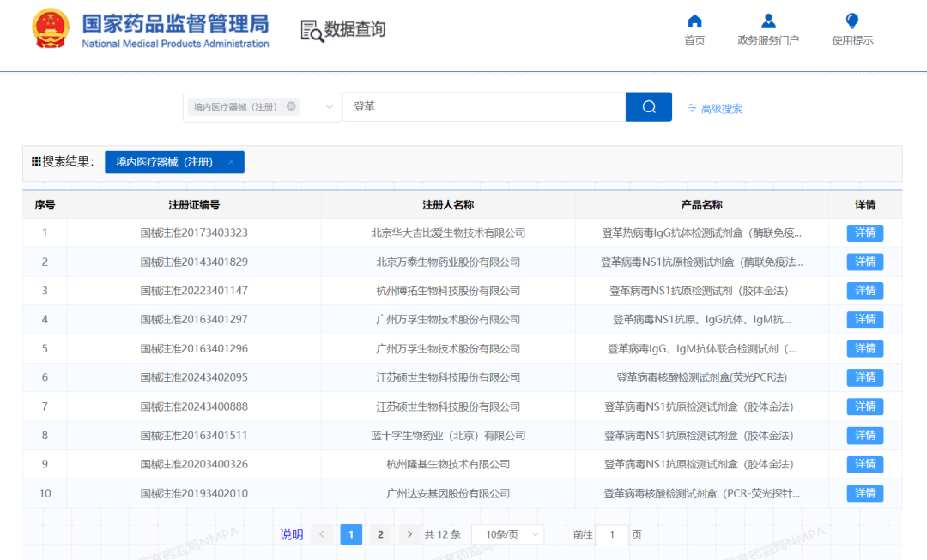
Task: Open the 10条/页 page size dropdown
Action: click(x=508, y=534)
